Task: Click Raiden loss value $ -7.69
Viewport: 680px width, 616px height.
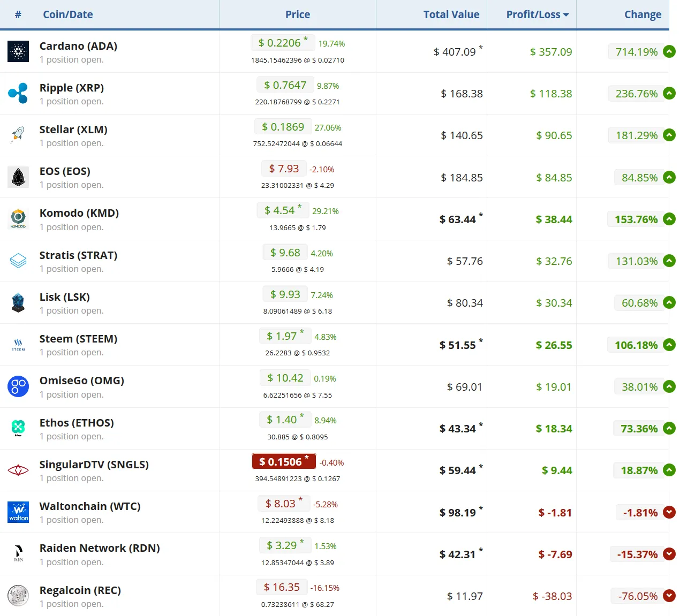Action: 555,554
